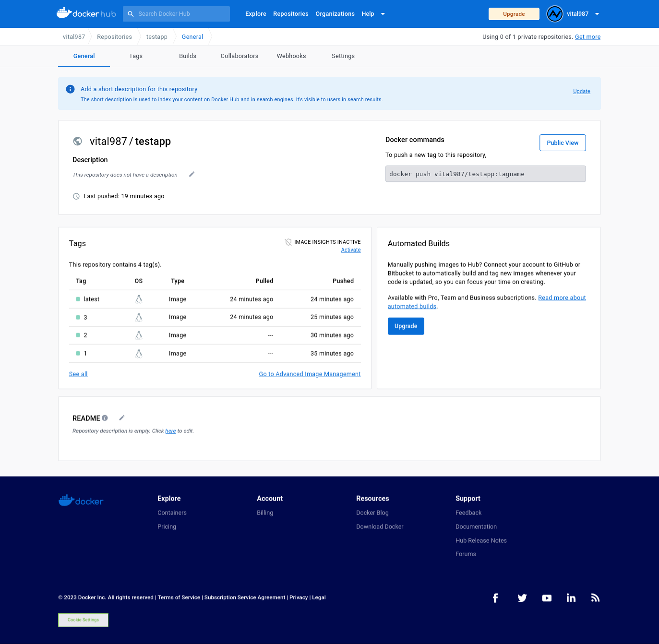The height and width of the screenshot is (644, 659).
Task: Open the Help menu item
Action: tap(368, 14)
